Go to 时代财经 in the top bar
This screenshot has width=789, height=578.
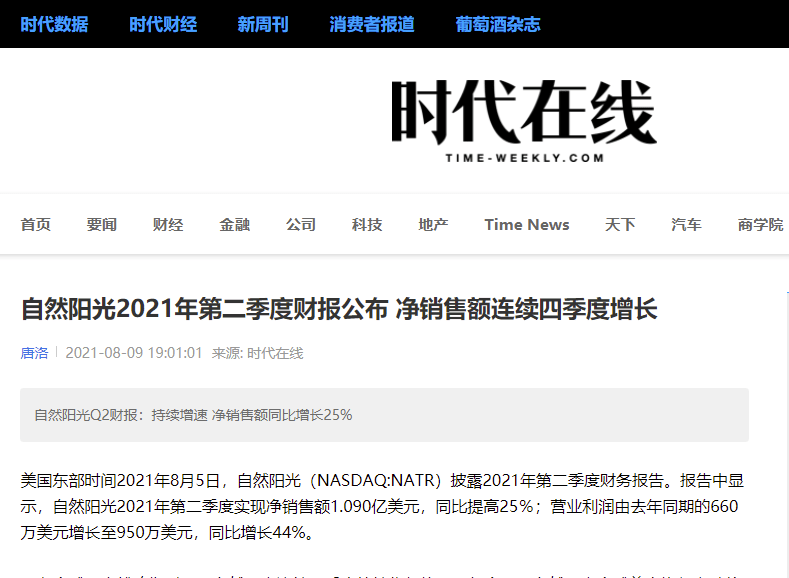pos(162,25)
